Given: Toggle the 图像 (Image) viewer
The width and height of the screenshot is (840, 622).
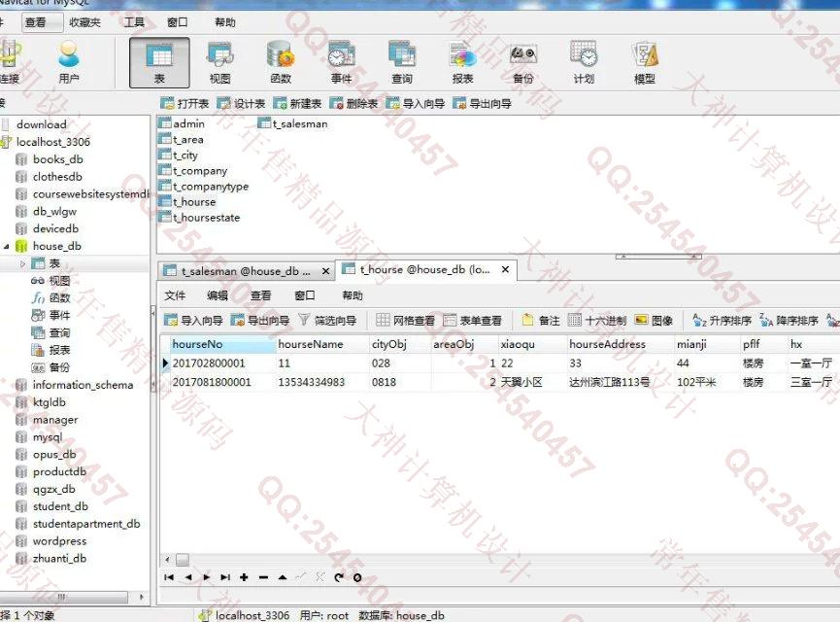Looking at the screenshot, I should point(654,320).
